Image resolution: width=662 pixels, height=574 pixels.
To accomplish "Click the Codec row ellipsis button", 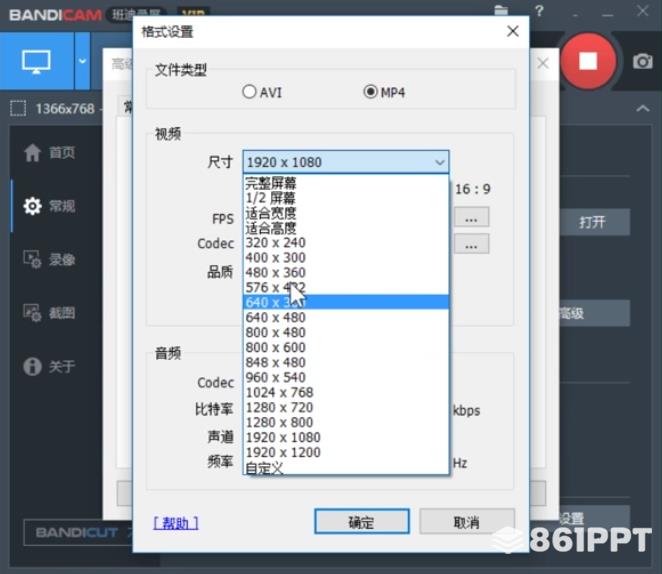I will pos(471,244).
